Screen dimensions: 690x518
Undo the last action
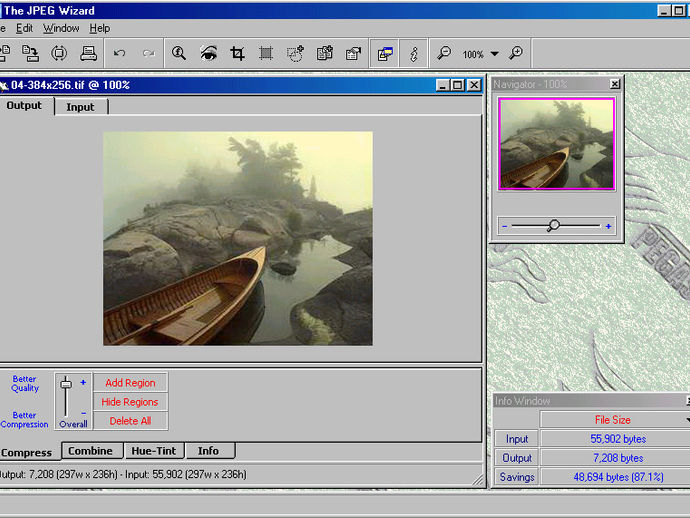click(119, 53)
